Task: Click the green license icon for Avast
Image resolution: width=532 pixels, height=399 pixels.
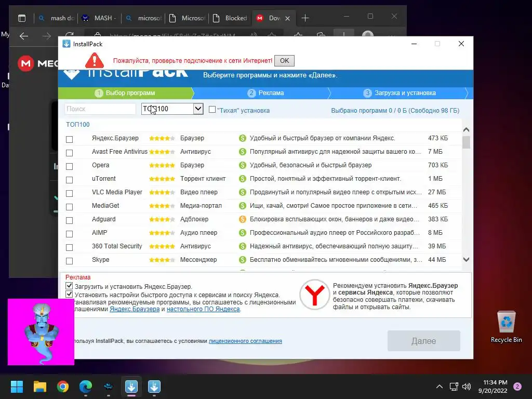Action: pyautogui.click(x=242, y=152)
